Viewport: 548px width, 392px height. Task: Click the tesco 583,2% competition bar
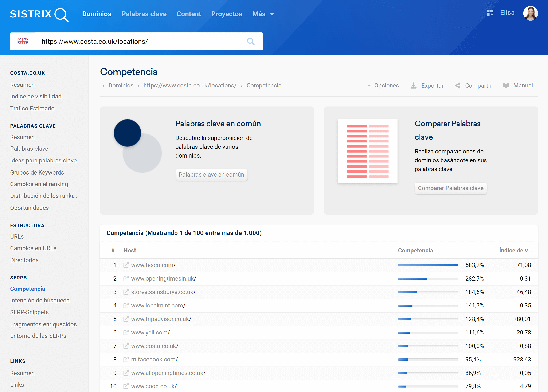click(428, 265)
